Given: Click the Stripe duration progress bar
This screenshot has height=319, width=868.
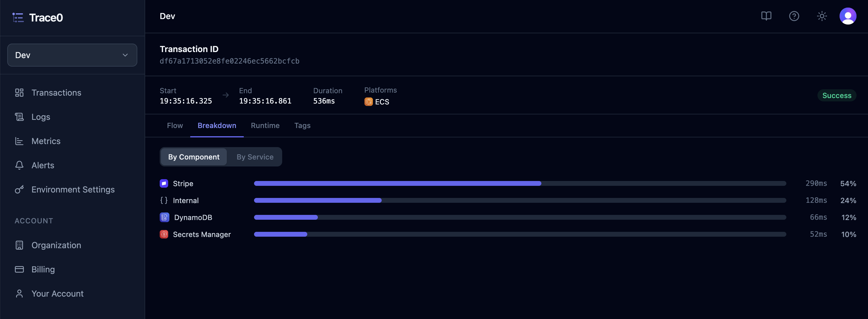Looking at the screenshot, I should [520, 183].
